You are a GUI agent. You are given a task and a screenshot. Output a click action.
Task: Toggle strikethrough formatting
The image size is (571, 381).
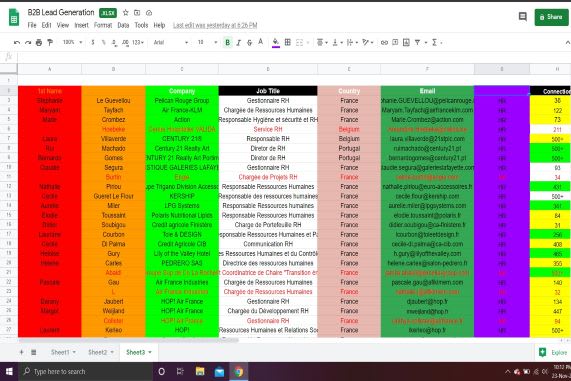click(x=249, y=43)
